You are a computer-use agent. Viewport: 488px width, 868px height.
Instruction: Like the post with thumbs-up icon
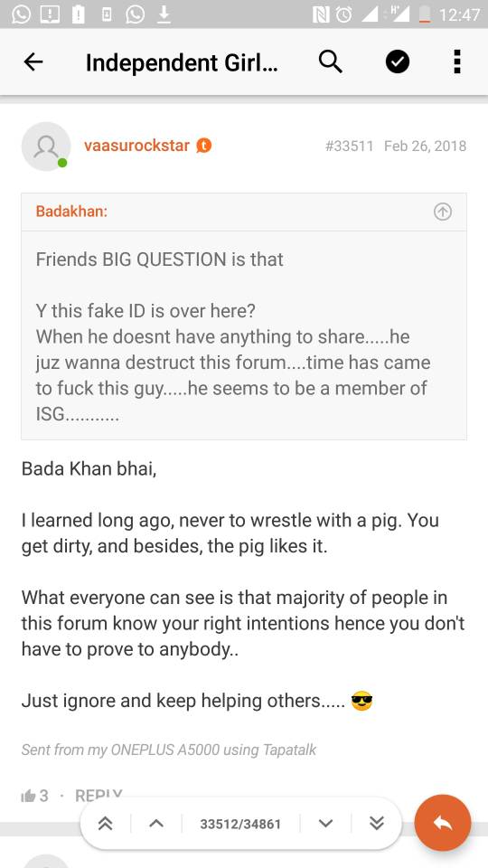click(28, 796)
